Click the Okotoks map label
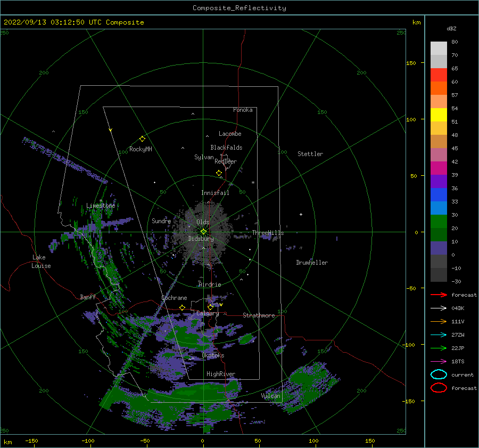479x448 pixels. tap(213, 355)
